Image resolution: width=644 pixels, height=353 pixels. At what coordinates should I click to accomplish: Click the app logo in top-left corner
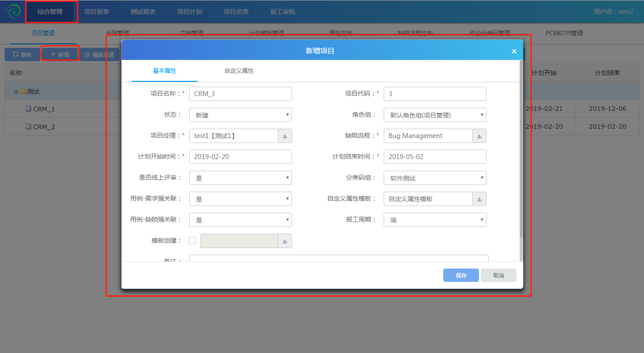(13, 12)
